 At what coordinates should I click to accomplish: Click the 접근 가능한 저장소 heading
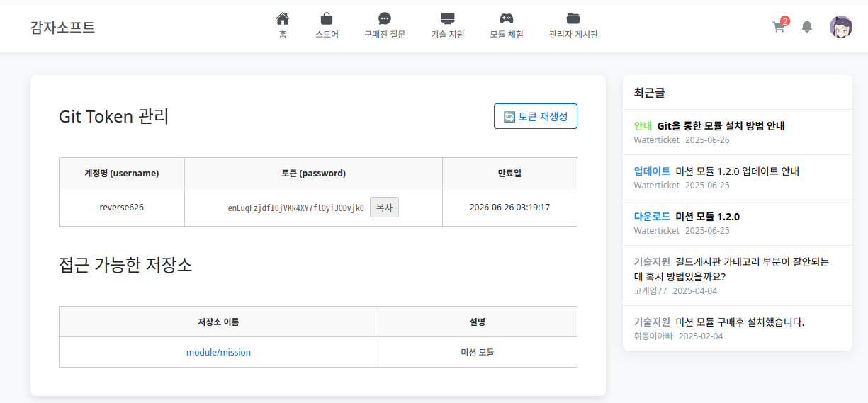(125, 265)
